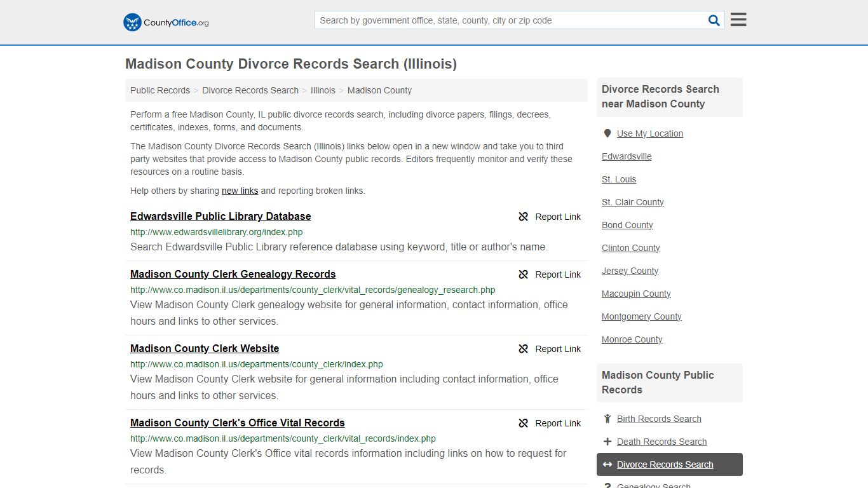Go to Divorce Records Search breadcrumb
The image size is (868, 488).
tap(250, 90)
